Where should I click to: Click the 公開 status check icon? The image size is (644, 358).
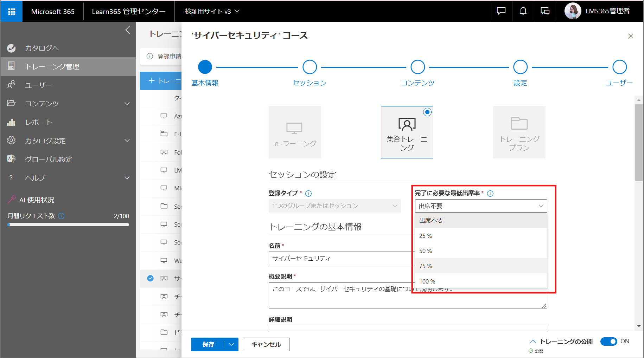point(531,351)
